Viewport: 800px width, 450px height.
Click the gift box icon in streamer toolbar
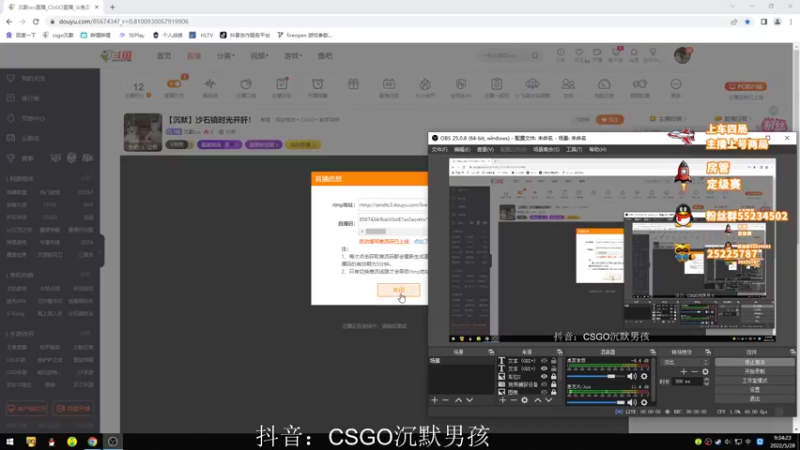pyautogui.click(x=354, y=84)
